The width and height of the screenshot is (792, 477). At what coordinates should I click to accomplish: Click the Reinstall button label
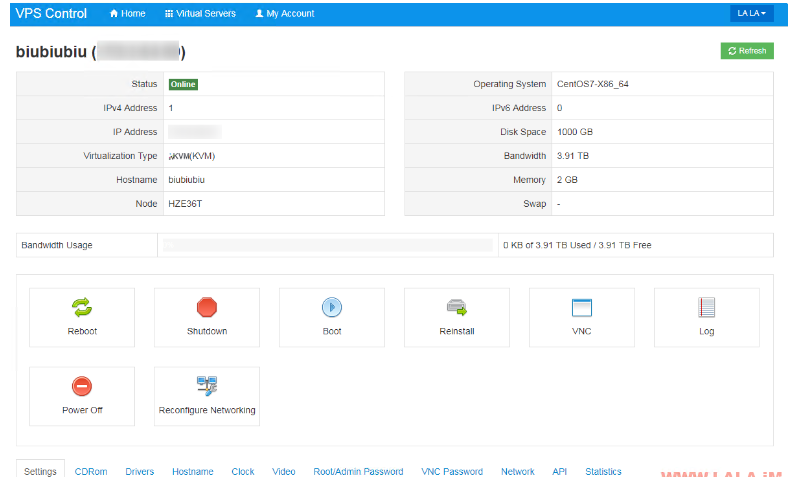(457, 331)
